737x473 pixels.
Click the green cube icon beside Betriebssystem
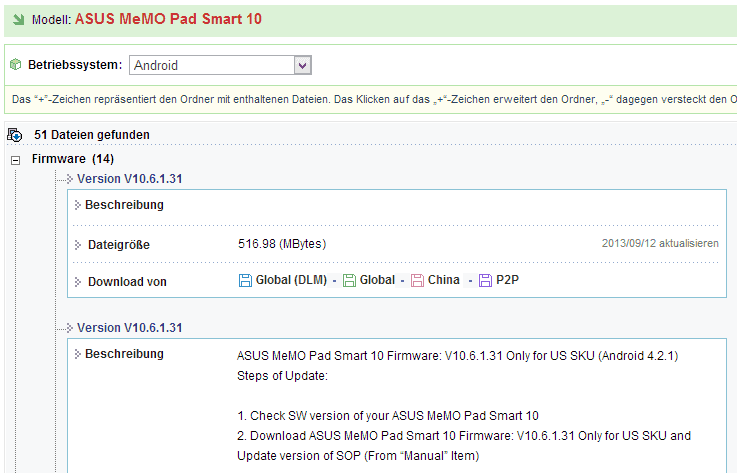pos(16,64)
